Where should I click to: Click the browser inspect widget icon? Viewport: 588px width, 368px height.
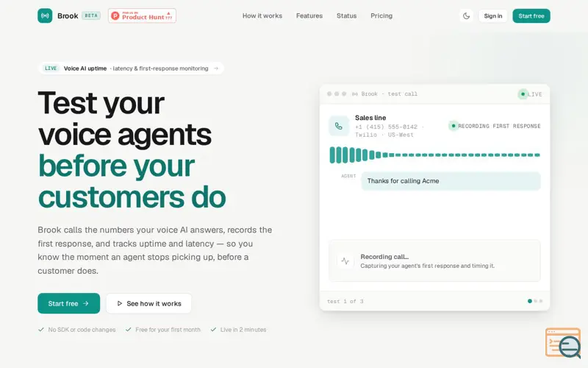click(x=564, y=344)
